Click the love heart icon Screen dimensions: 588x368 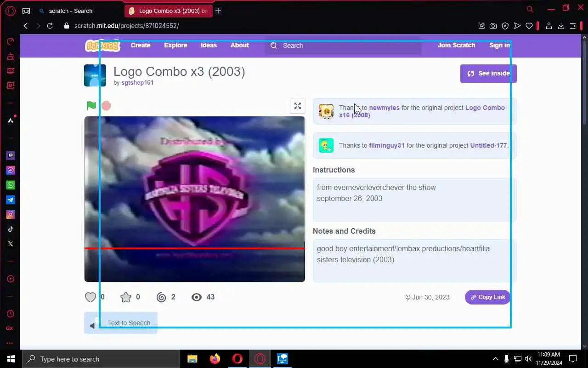[90, 297]
